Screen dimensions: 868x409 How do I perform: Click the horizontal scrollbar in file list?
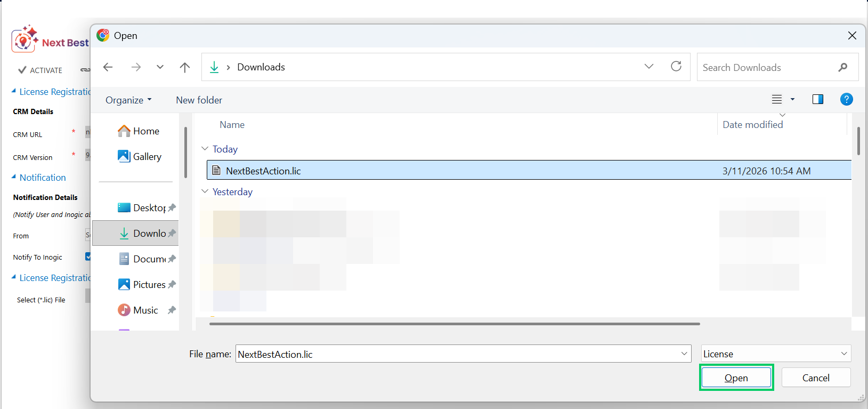[455, 324]
